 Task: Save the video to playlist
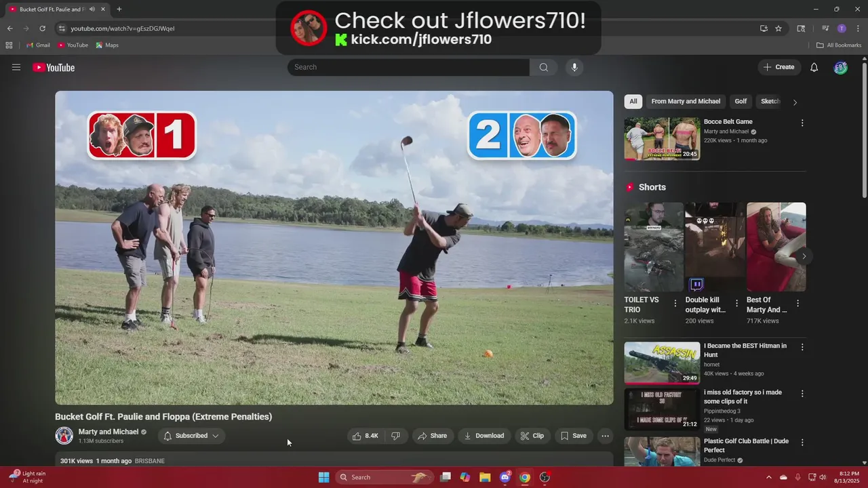574,436
